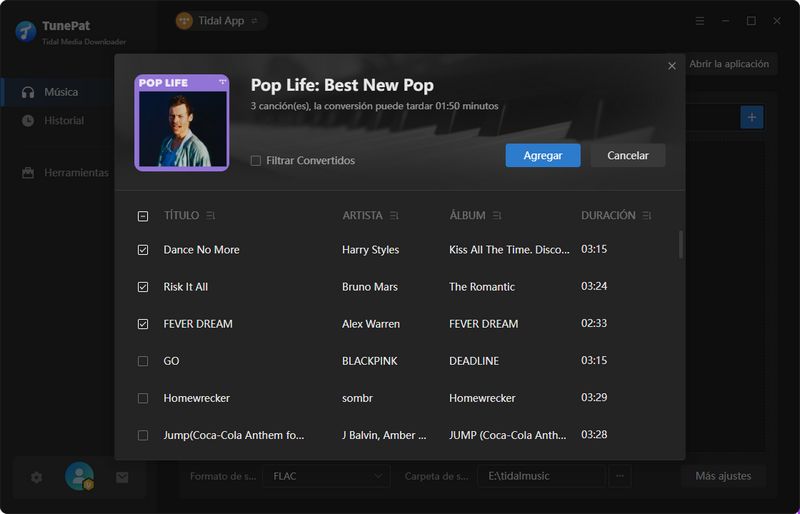This screenshot has width=800, height=514.
Task: Open the Historial clock icon
Action: tap(28, 121)
